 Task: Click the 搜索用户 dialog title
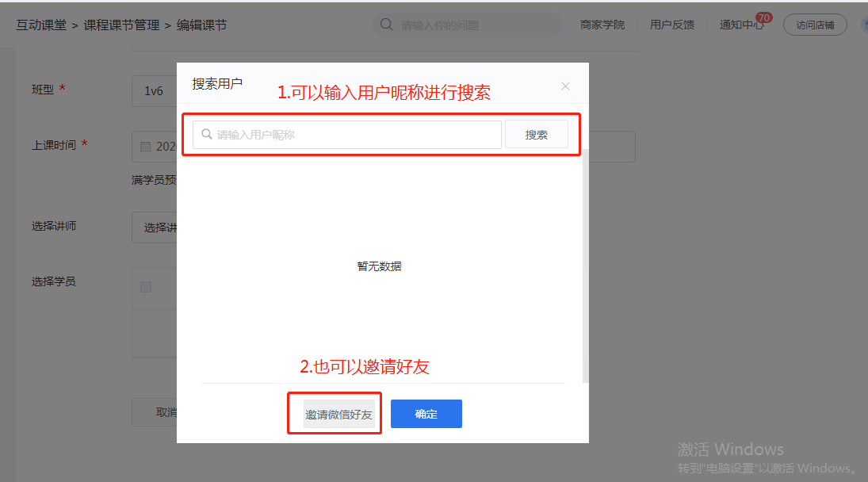(217, 83)
